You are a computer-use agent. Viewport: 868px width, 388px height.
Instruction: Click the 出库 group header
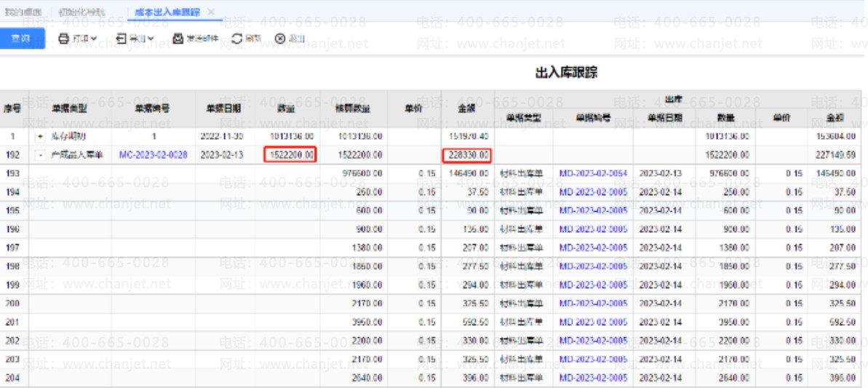(674, 100)
